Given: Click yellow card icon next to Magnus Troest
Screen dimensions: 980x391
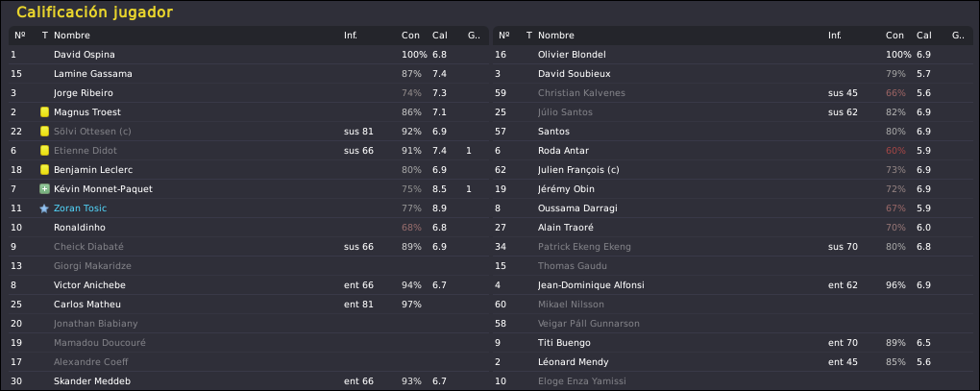Looking at the screenshot, I should coord(44,112).
